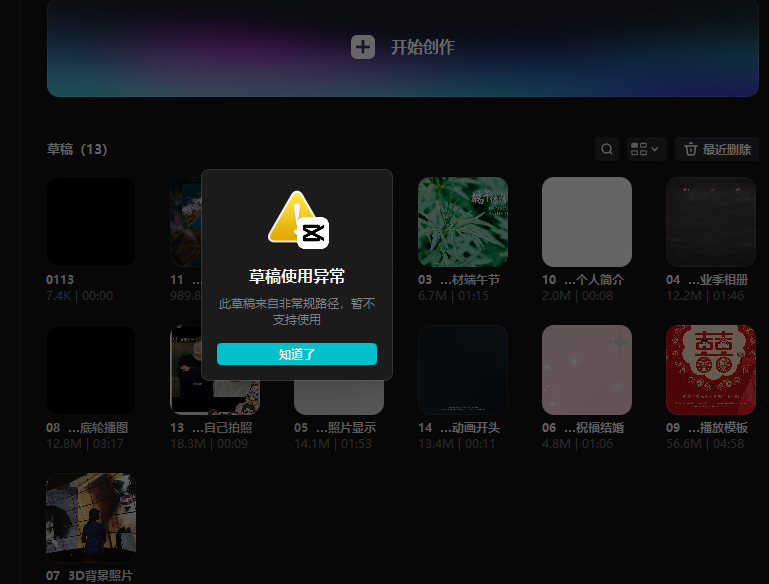
Task: Open the 06 …祝福结婚 draft thumbnail
Action: (x=587, y=370)
